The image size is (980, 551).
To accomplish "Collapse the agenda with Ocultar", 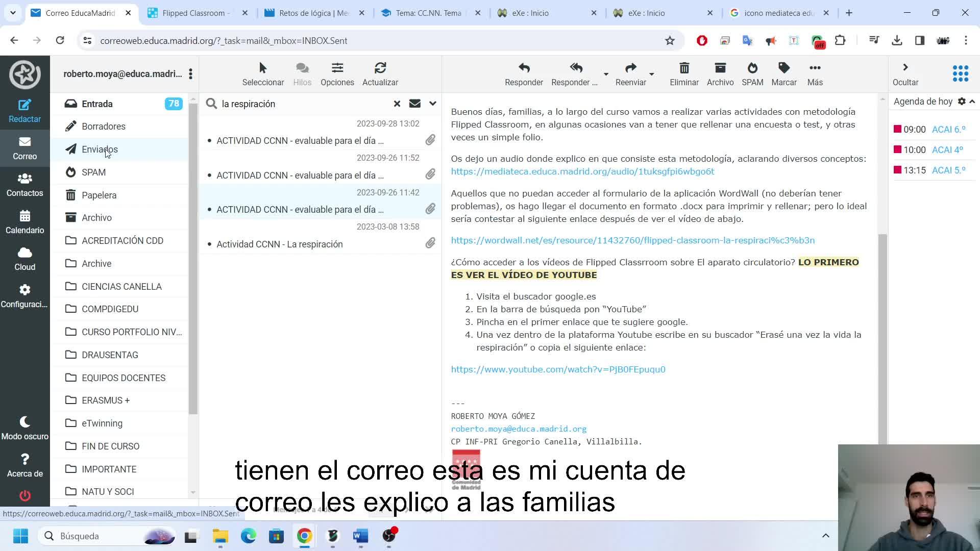I will [905, 74].
